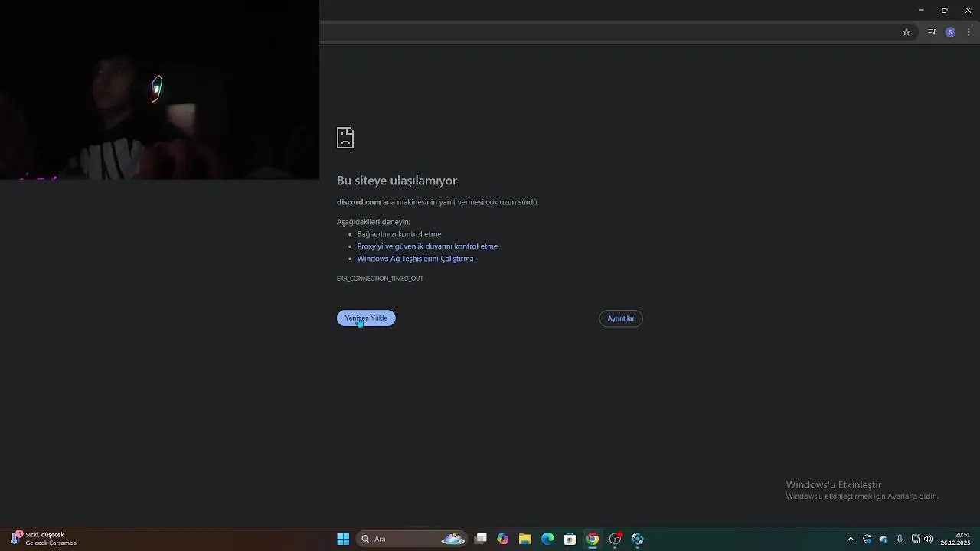Screen dimensions: 980x551
Task: Show hidden system tray icons chevron
Action: click(851, 539)
